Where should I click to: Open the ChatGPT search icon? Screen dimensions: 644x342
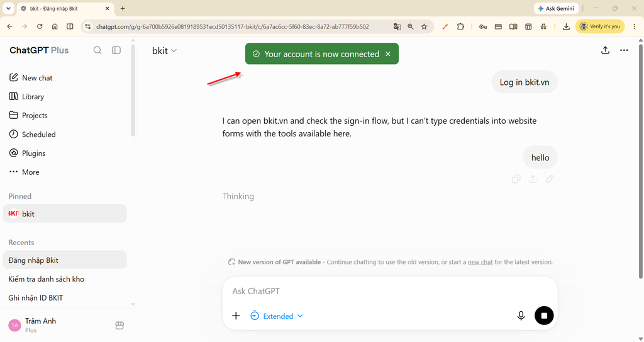coord(97,50)
